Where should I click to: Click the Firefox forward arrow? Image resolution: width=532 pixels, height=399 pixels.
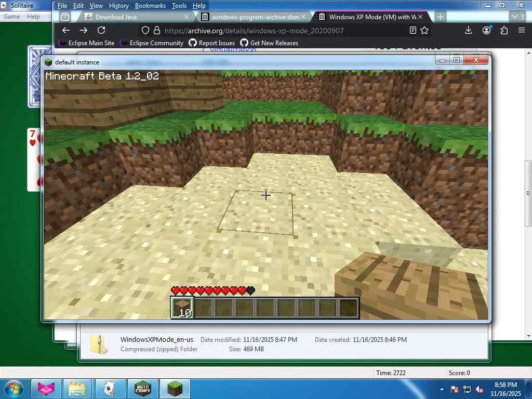pyautogui.click(x=84, y=30)
